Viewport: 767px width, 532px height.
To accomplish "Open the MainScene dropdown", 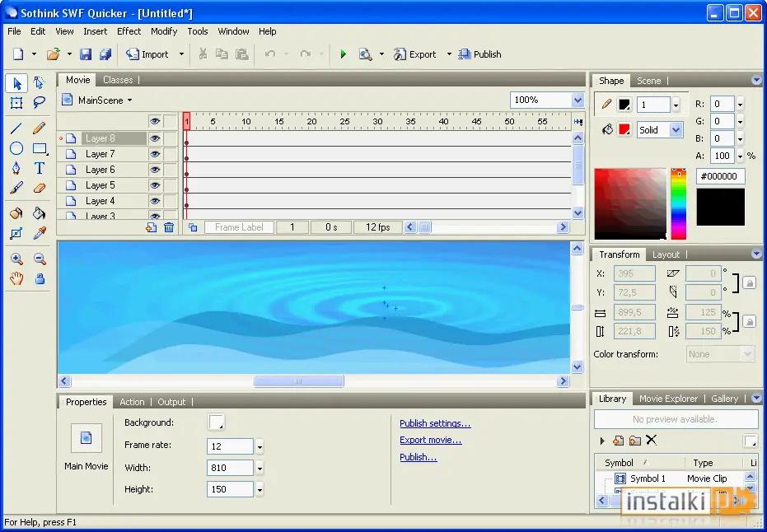I will click(129, 100).
